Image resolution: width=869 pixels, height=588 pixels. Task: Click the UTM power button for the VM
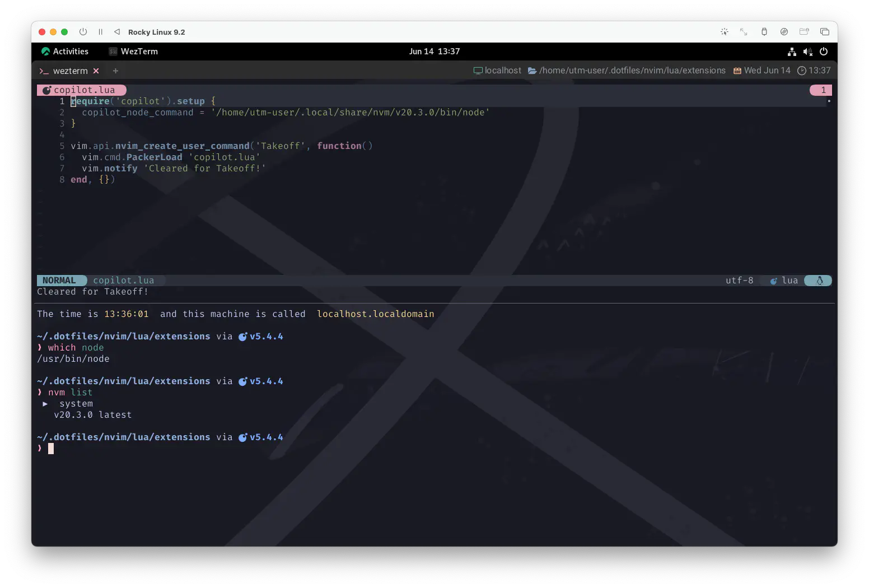coord(83,32)
